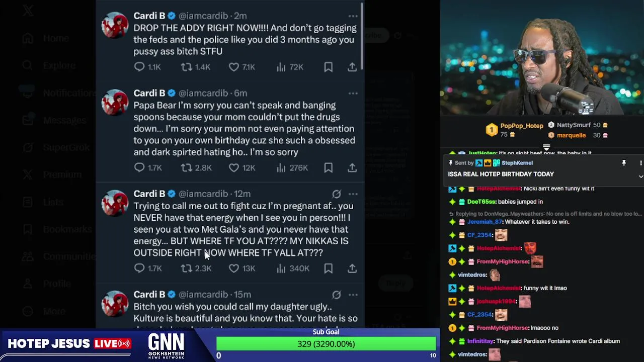
Task: Bookmark the DROP THE ADDY tweet
Action: pyautogui.click(x=328, y=67)
